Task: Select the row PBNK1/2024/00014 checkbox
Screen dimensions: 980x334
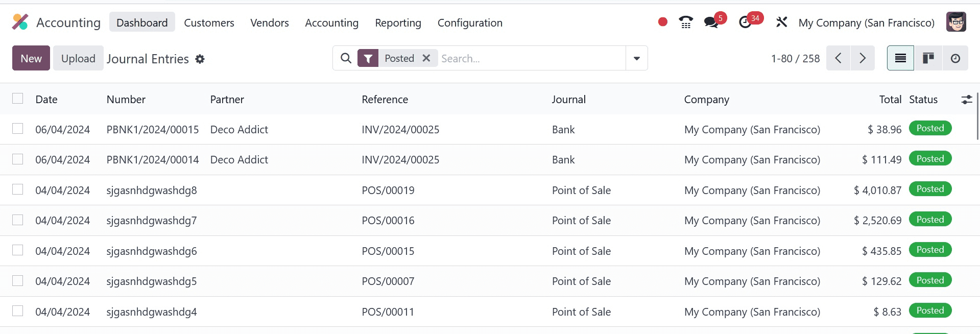Action: [x=18, y=159]
